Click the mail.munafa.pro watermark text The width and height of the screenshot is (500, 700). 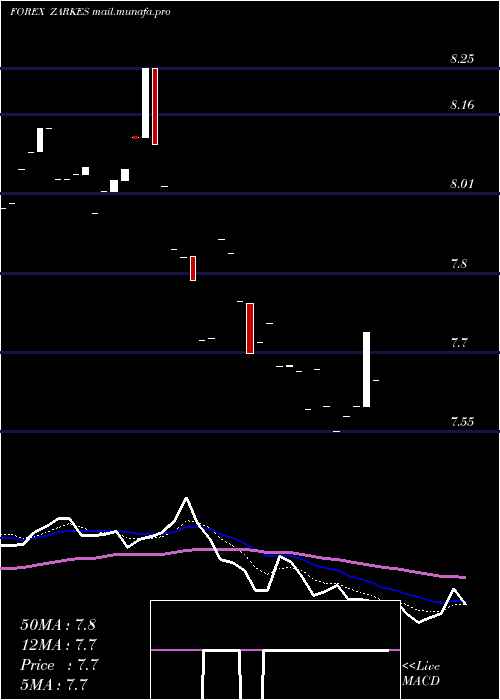click(131, 12)
